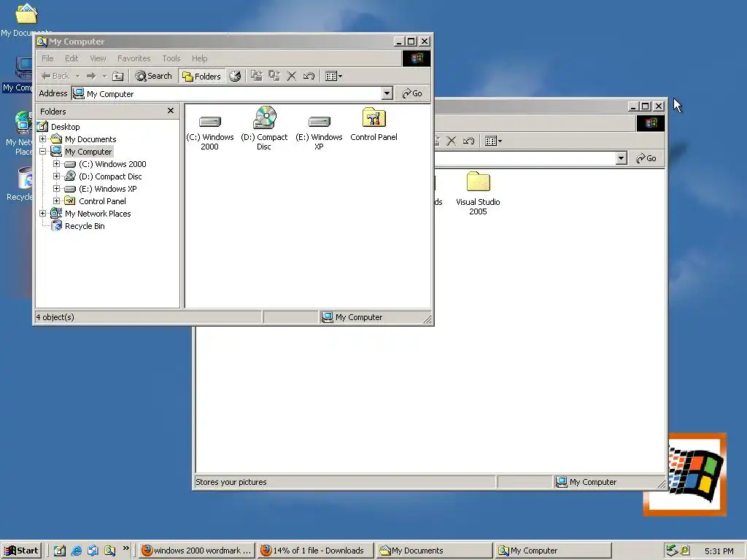The image size is (747, 560).
Task: Click the Copy To icon in My Computer toolbar
Action: click(274, 76)
